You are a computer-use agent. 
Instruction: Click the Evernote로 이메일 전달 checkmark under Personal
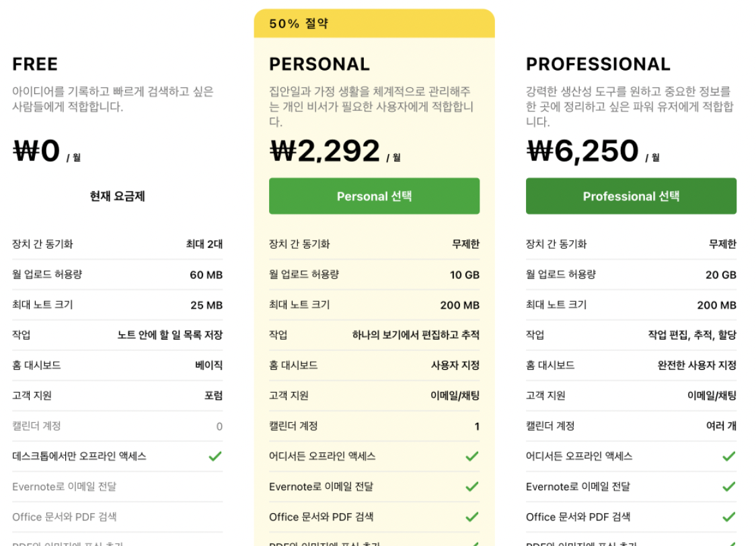click(x=474, y=486)
